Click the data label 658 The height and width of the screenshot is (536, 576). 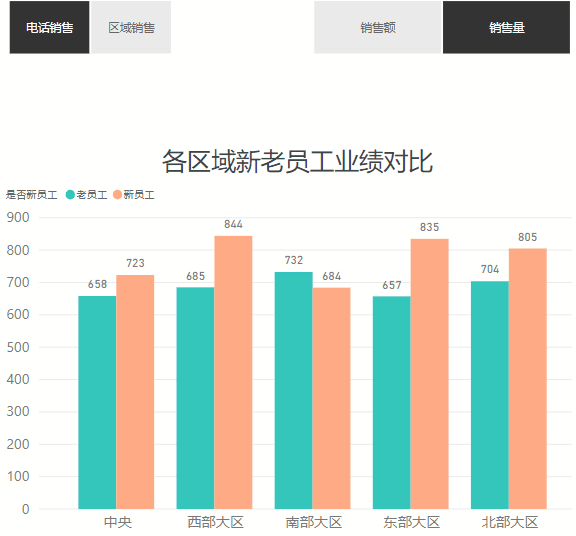(97, 284)
